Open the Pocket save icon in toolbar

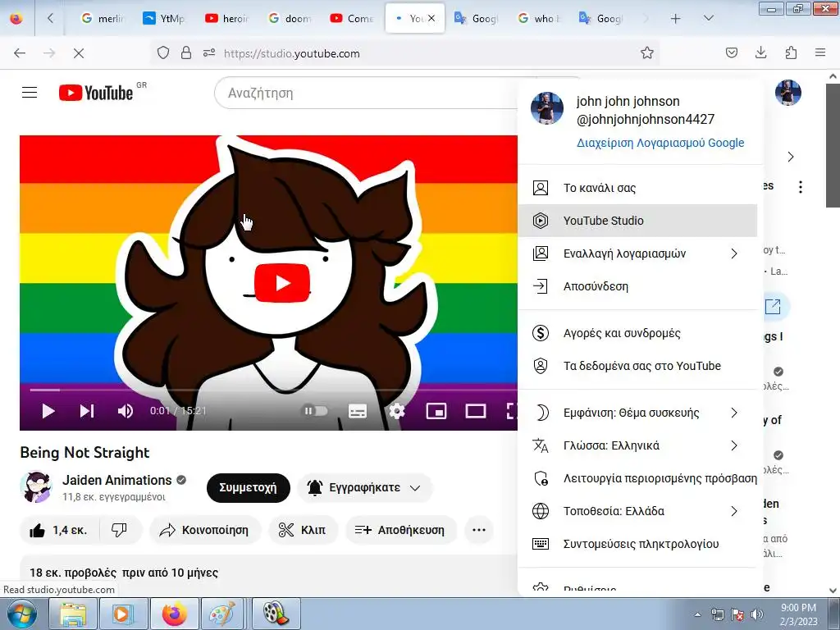(x=731, y=52)
